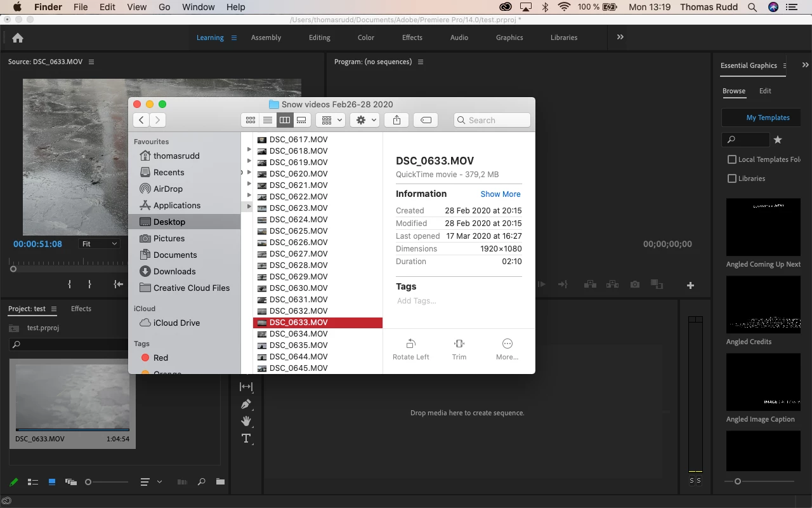
Task: Open the Apple menu
Action: click(x=17, y=7)
